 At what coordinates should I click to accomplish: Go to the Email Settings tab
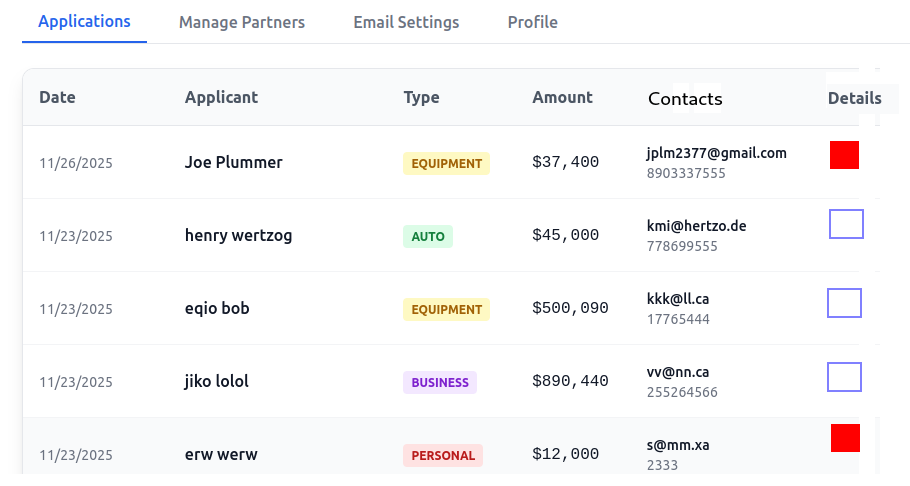[406, 22]
